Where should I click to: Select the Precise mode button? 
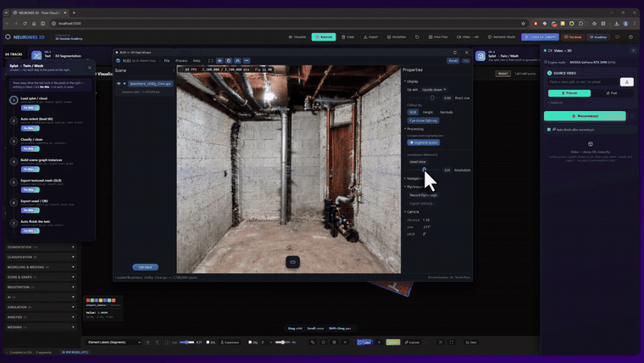569,93
